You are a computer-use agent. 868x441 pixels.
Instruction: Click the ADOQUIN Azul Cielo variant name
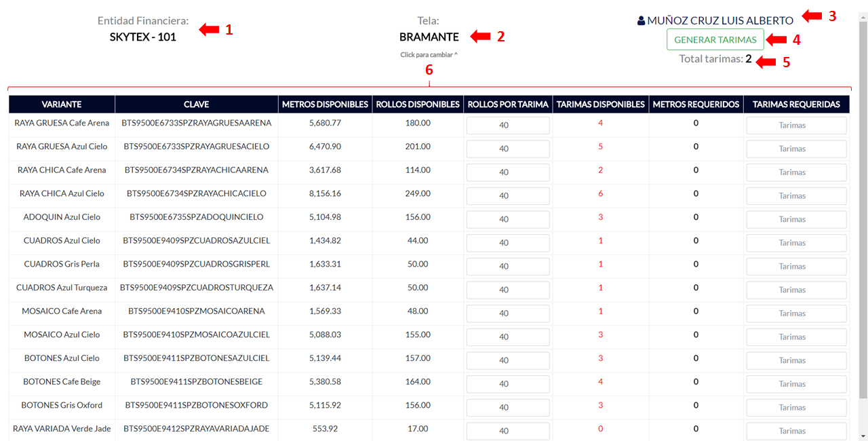(62, 217)
